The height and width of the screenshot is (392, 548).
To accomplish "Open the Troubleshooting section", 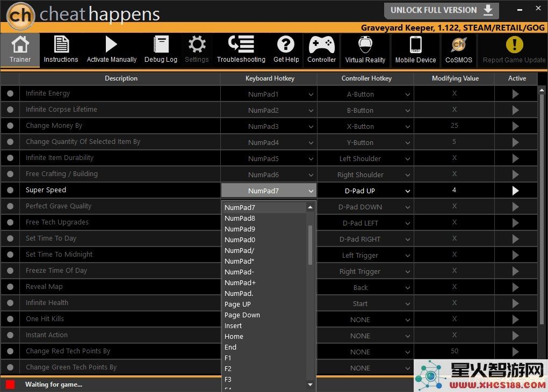I will (x=241, y=49).
